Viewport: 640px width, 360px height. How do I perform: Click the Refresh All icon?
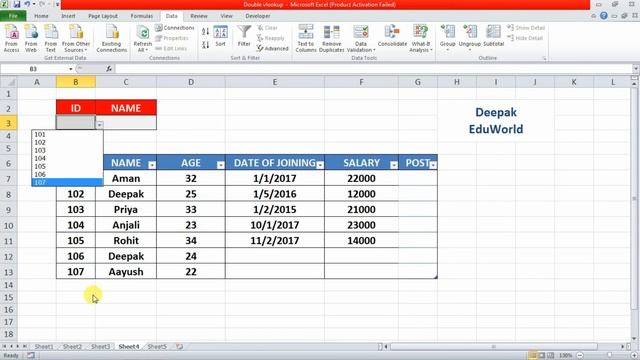coord(142,38)
